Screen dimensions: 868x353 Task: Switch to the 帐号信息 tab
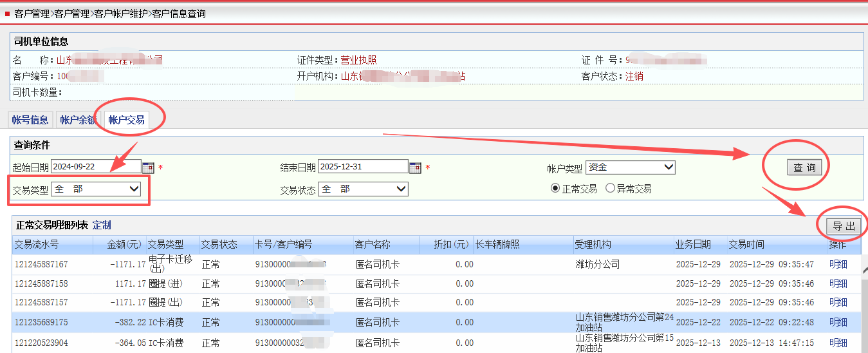tap(30, 120)
